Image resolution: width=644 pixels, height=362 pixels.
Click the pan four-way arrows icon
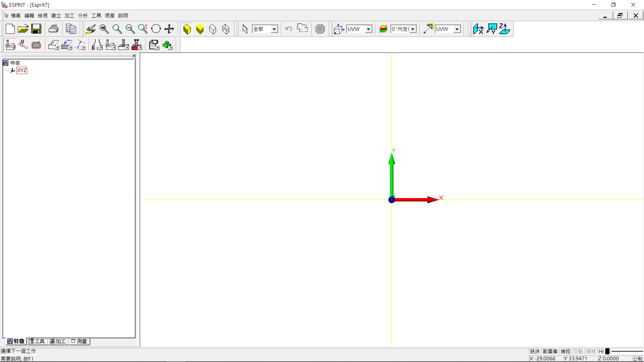tap(169, 29)
